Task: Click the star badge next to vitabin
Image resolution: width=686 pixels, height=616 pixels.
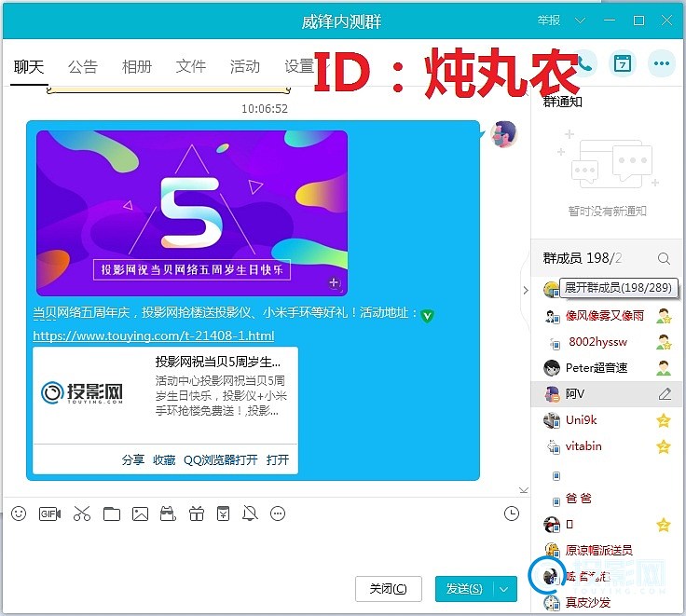Action: (664, 446)
